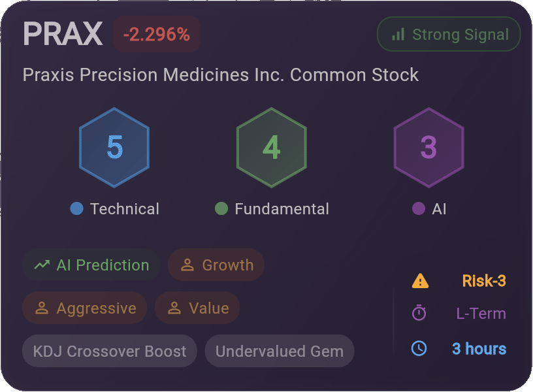Click the person icon in Growth tag

coord(187,265)
